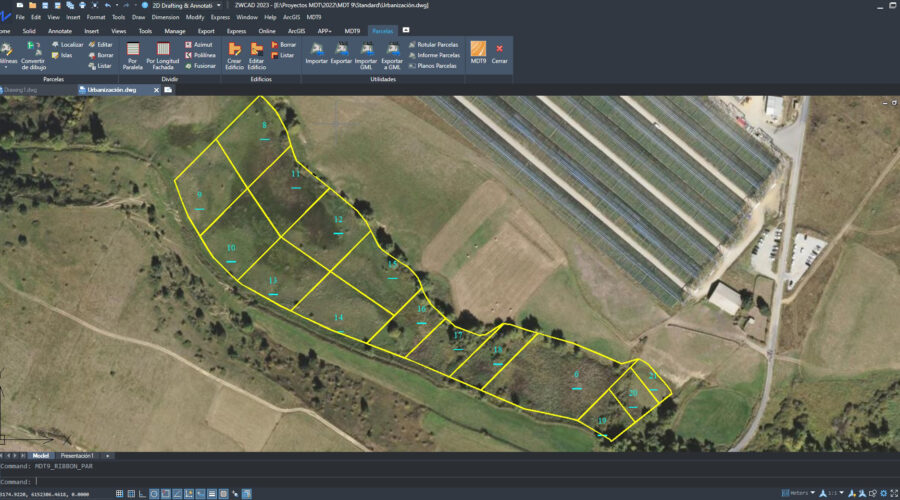Screen dimensions: 900x500
Task: Click the Importar GML icon
Action: pos(366,56)
